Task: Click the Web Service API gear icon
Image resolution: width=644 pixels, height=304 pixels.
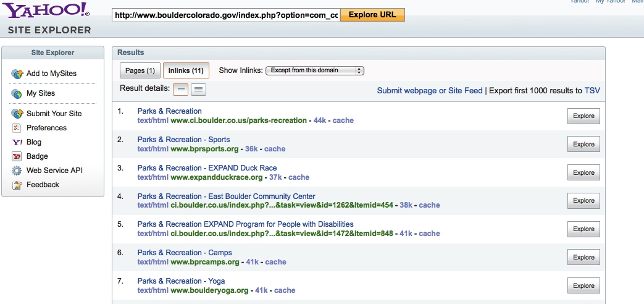Action: 17,171
